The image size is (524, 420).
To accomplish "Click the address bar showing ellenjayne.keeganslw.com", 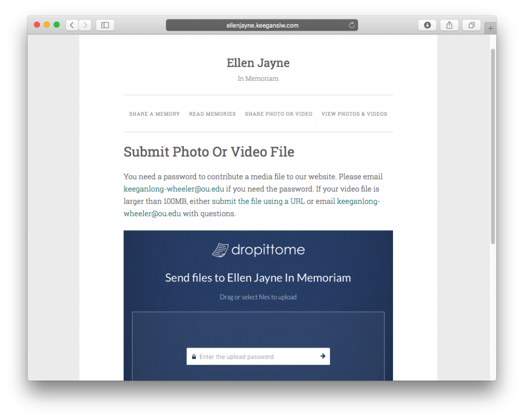I will pos(262,25).
